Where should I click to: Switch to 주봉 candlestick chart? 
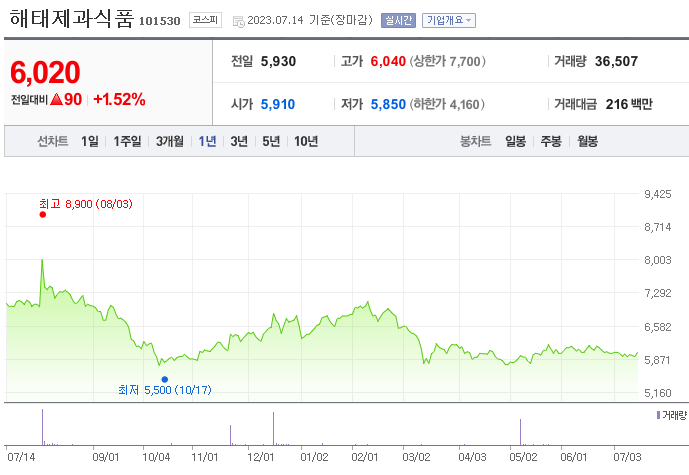point(551,141)
